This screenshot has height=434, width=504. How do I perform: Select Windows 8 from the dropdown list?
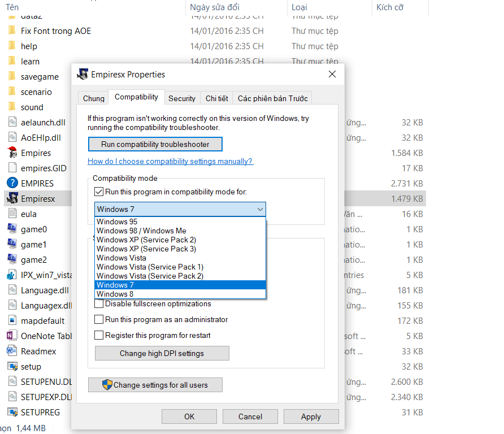[115, 294]
